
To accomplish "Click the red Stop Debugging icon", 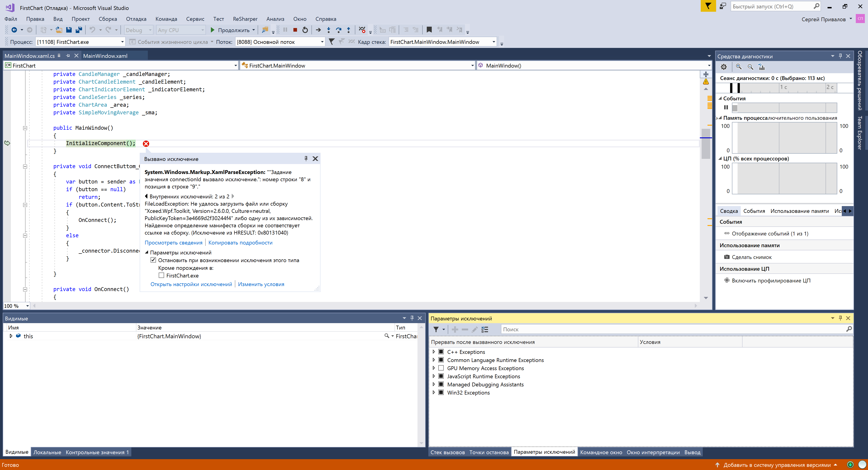I will point(295,30).
